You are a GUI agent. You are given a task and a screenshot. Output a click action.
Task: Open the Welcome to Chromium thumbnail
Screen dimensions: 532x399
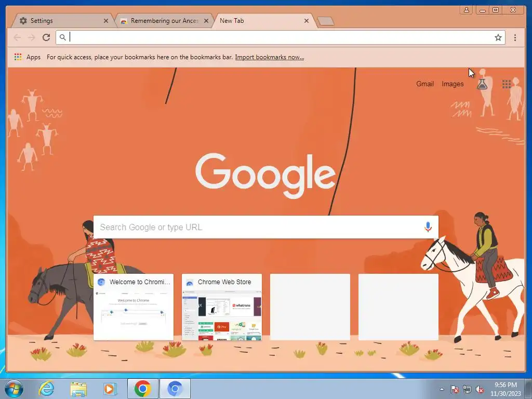[134, 307]
